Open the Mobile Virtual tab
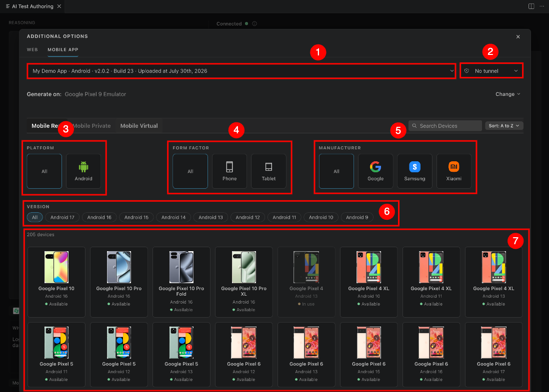The width and height of the screenshot is (549, 392). point(139,126)
